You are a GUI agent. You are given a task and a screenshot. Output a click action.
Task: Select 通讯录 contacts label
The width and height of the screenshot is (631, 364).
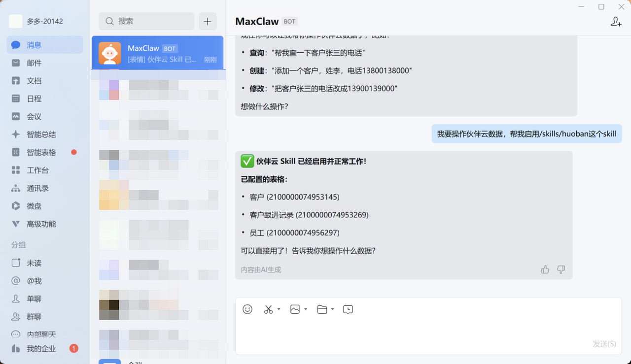coord(37,188)
